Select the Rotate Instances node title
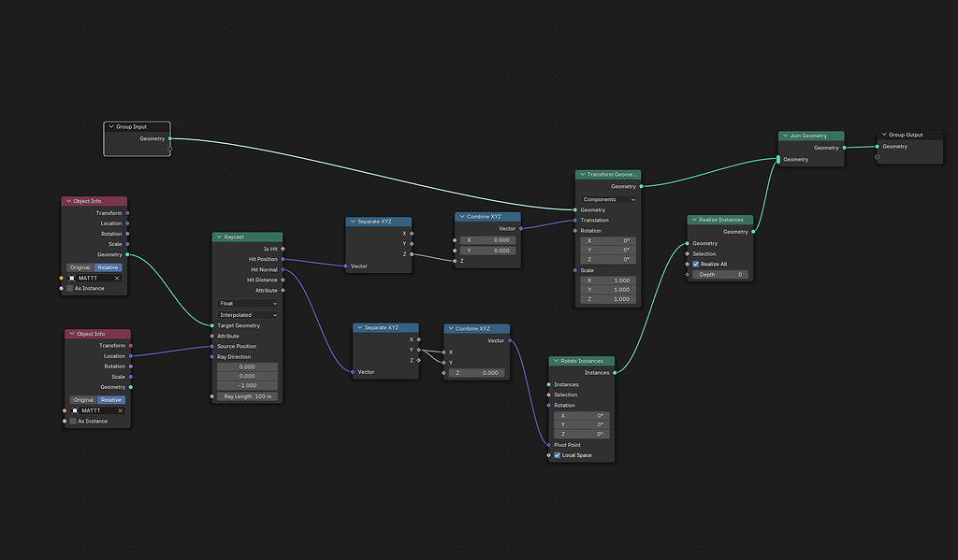This screenshot has height=560, width=958. point(582,361)
